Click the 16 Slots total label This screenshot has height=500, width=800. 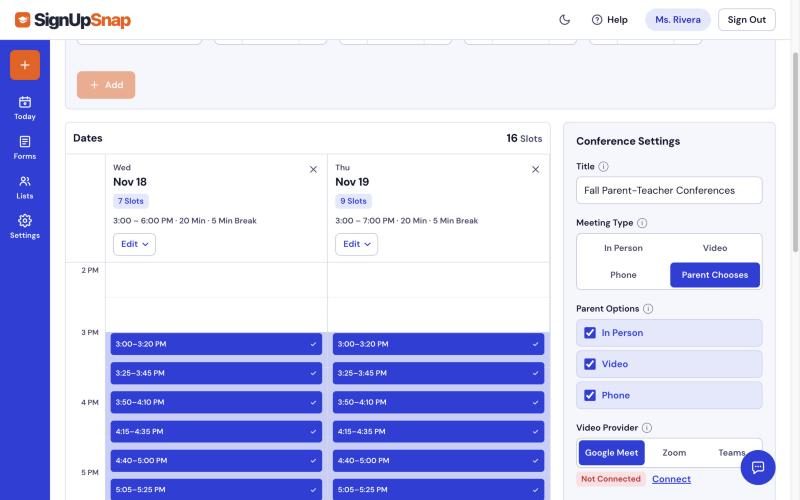point(524,138)
